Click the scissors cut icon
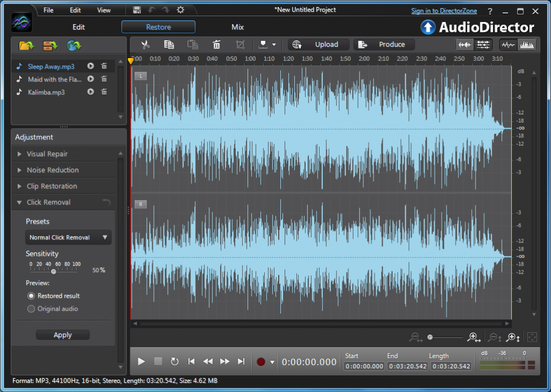Image resolution: width=551 pixels, height=392 pixels. (145, 45)
